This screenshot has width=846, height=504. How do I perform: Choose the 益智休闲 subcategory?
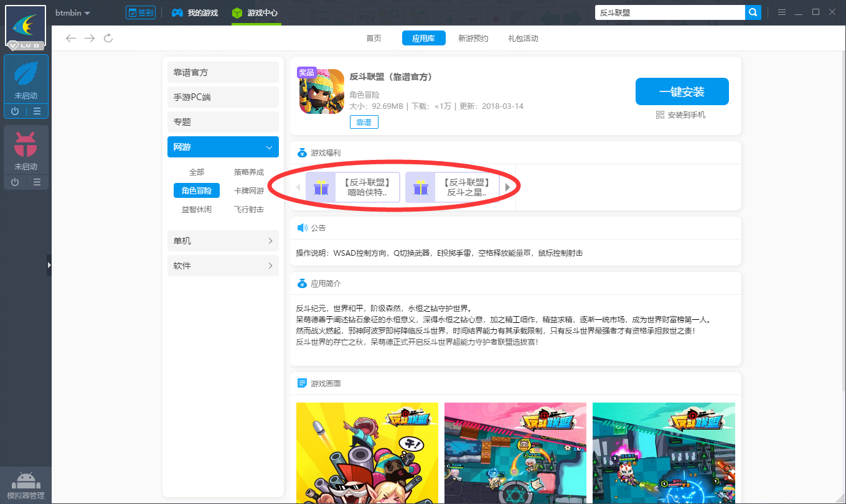tap(197, 210)
